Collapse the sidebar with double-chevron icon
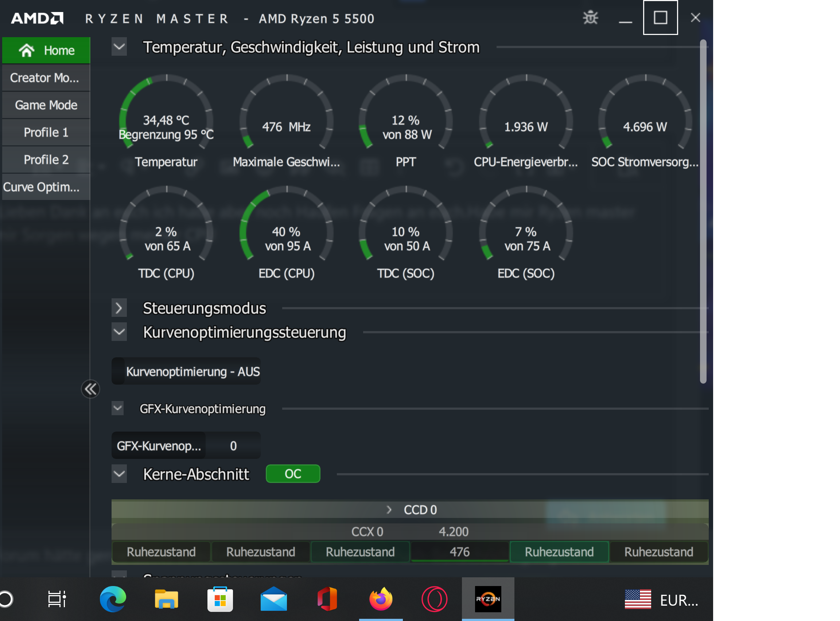This screenshot has height=621, width=840. point(90,389)
